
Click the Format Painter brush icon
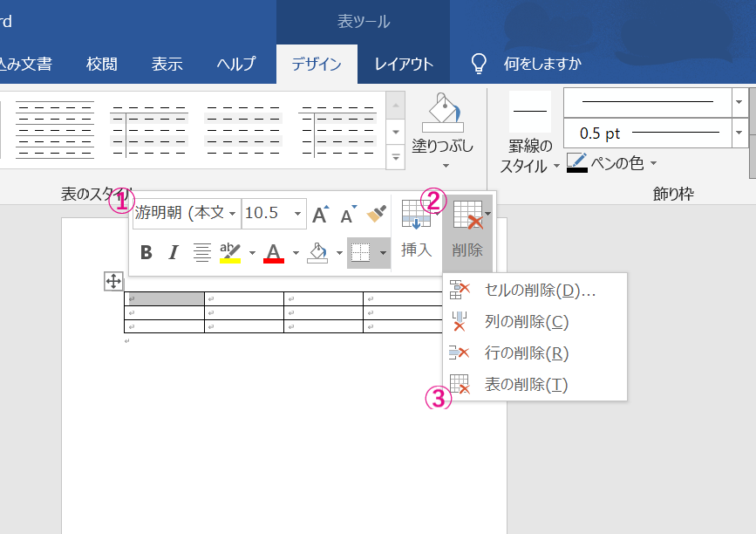tap(377, 214)
